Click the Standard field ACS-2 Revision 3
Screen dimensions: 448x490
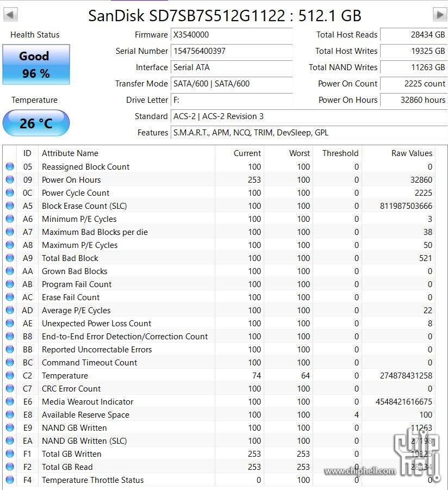(309, 116)
